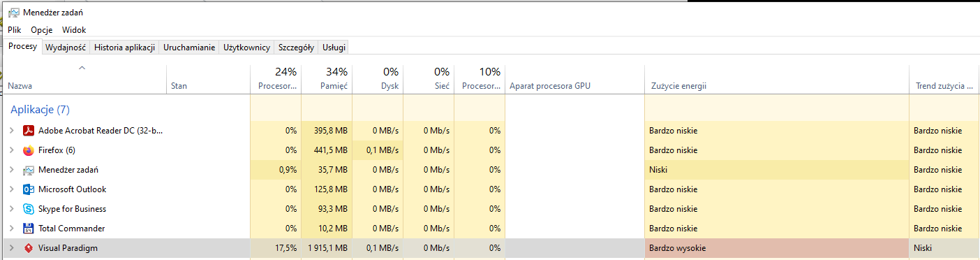Screen dimensions: 980x260
Task: Sort by Zużycie energii column header
Action: pyautogui.click(x=777, y=79)
